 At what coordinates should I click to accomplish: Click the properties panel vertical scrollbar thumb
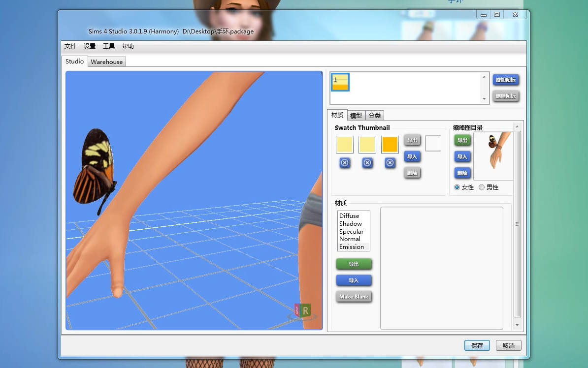[x=517, y=224]
